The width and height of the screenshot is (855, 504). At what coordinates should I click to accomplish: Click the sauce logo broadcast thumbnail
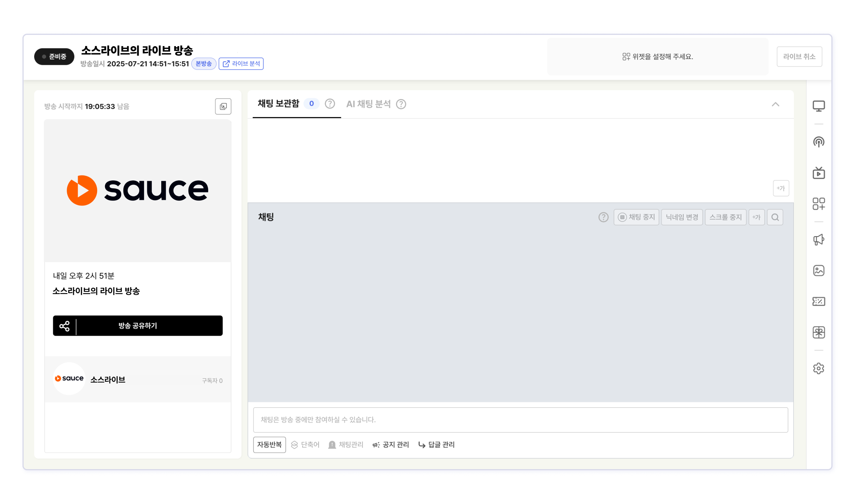pos(138,190)
